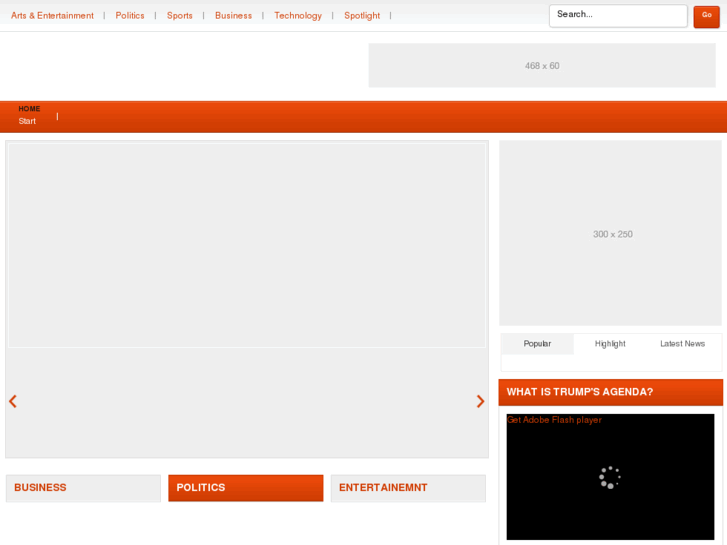This screenshot has width=727, height=545.
Task: Go to the Sports section
Action: 179,16
